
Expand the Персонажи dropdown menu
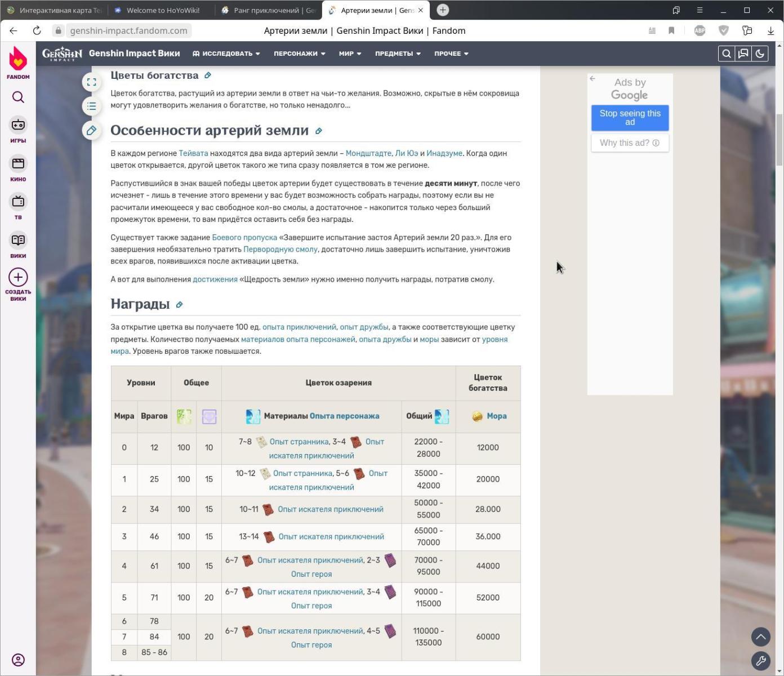300,54
